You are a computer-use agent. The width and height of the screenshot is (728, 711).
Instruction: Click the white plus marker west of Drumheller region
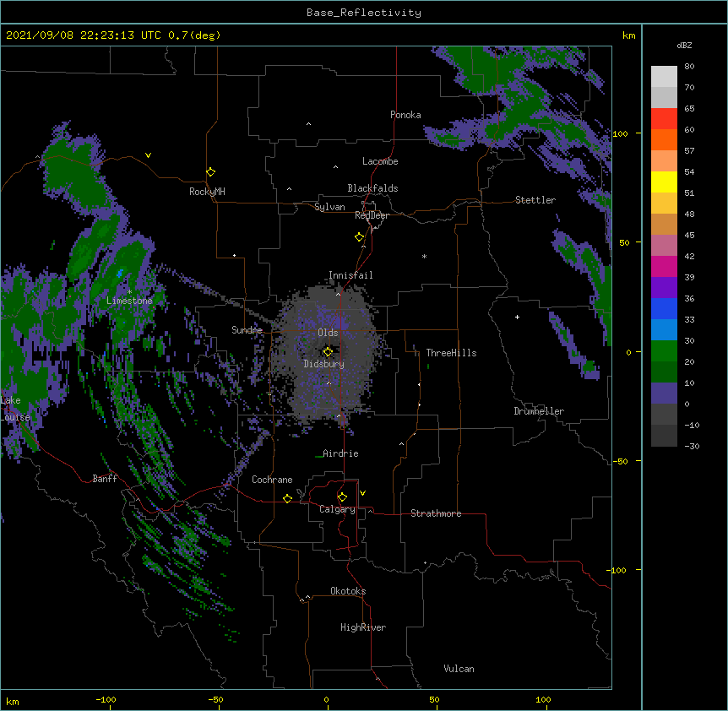pos(517,317)
